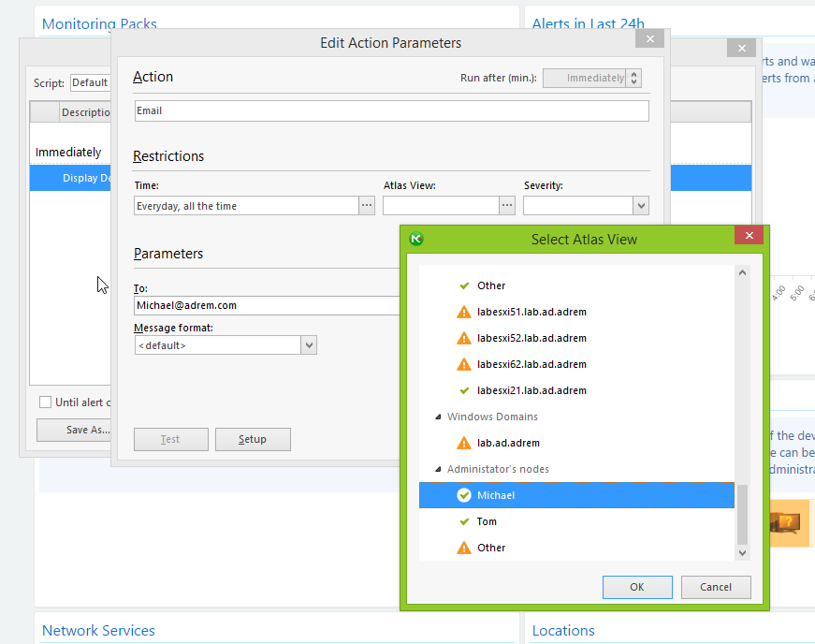Click warning icon beside labesxi51.lab.ad.adrem
This screenshot has width=815, height=644.
(x=464, y=312)
